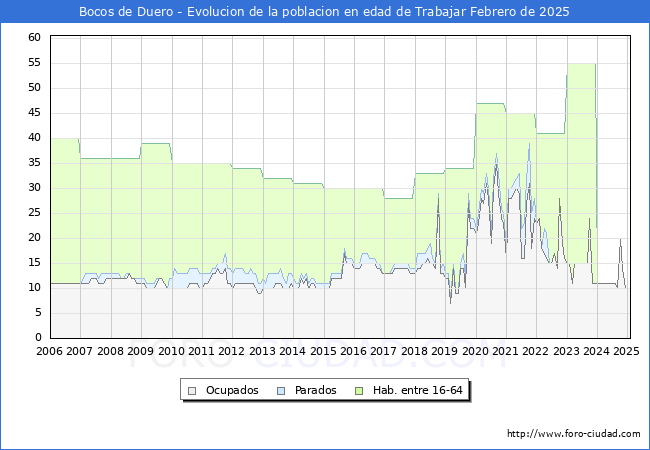The image size is (650, 450).
Task: Click the 25 y-axis value
Action: point(35,213)
